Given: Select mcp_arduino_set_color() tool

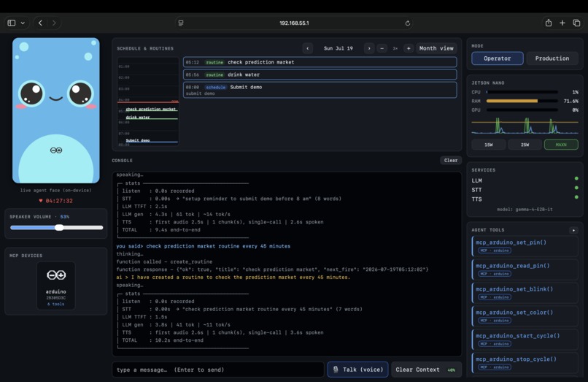Looking at the screenshot, I should click(x=525, y=316).
